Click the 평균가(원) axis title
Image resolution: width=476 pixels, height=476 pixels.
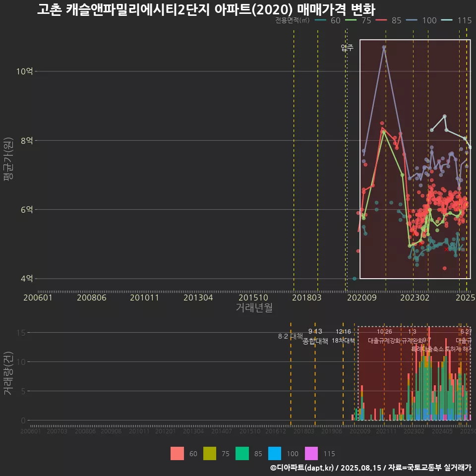point(8,159)
